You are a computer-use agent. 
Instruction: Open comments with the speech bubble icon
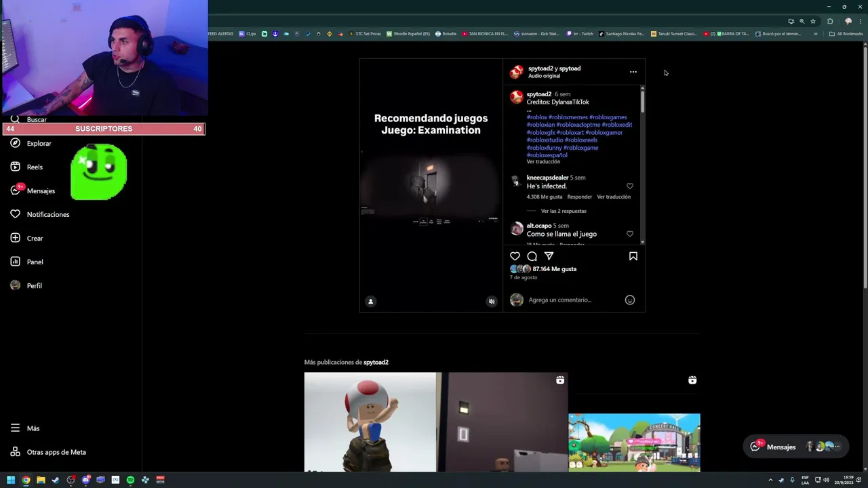click(532, 256)
